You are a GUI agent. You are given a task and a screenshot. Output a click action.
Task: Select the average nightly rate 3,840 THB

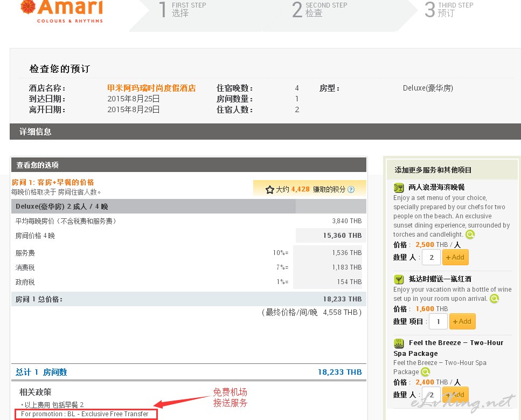point(347,221)
